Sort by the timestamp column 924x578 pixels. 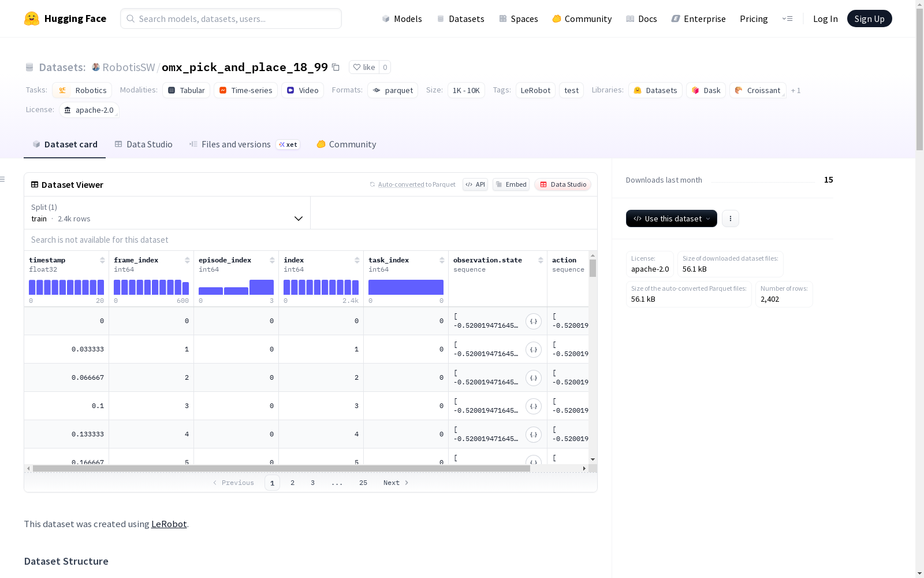pos(102,260)
